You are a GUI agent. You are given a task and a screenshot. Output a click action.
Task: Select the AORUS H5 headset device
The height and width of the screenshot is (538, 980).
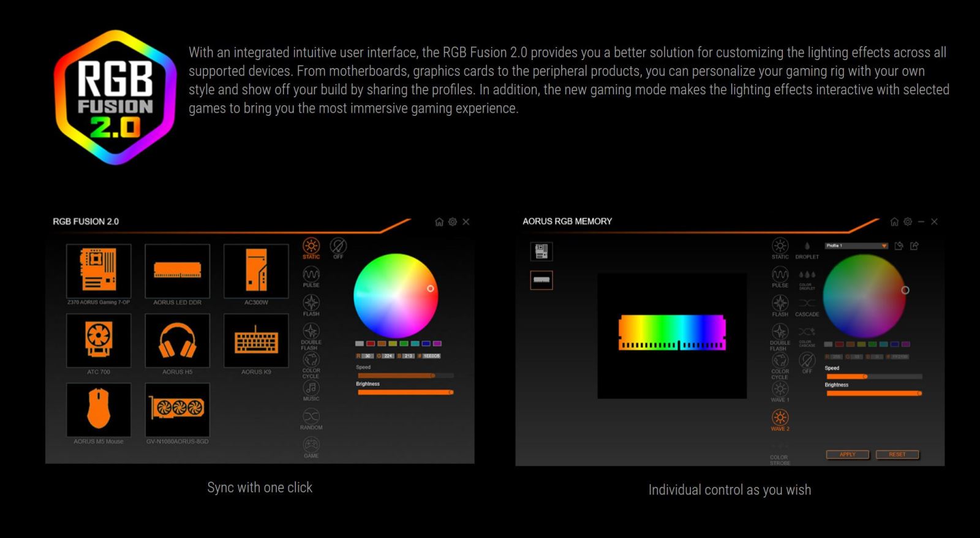(x=178, y=341)
